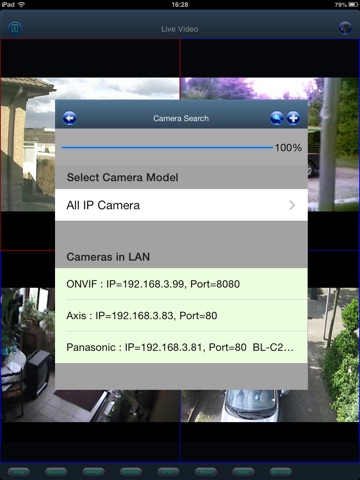Image resolution: width=360 pixels, height=480 pixels.
Task: Click the Record button in bottom toolbar
Action: click(56, 472)
